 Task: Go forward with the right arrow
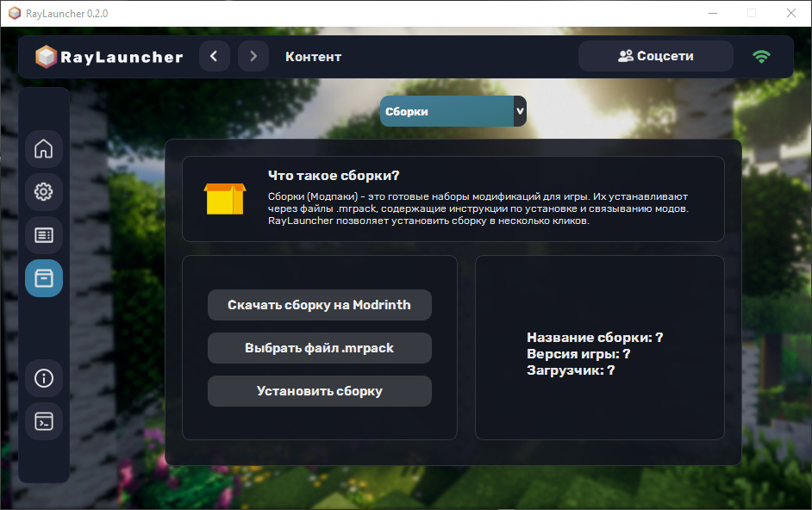pyautogui.click(x=253, y=57)
